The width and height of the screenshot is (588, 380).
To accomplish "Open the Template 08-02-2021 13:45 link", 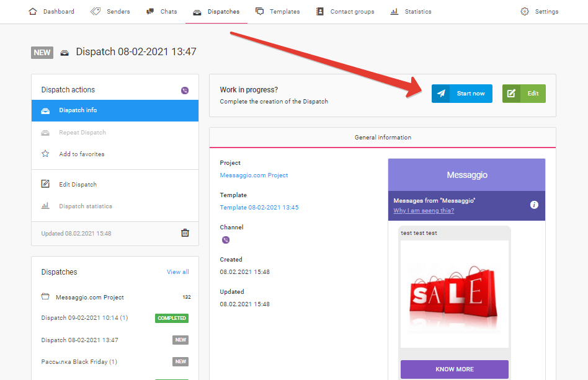I will pos(259,207).
